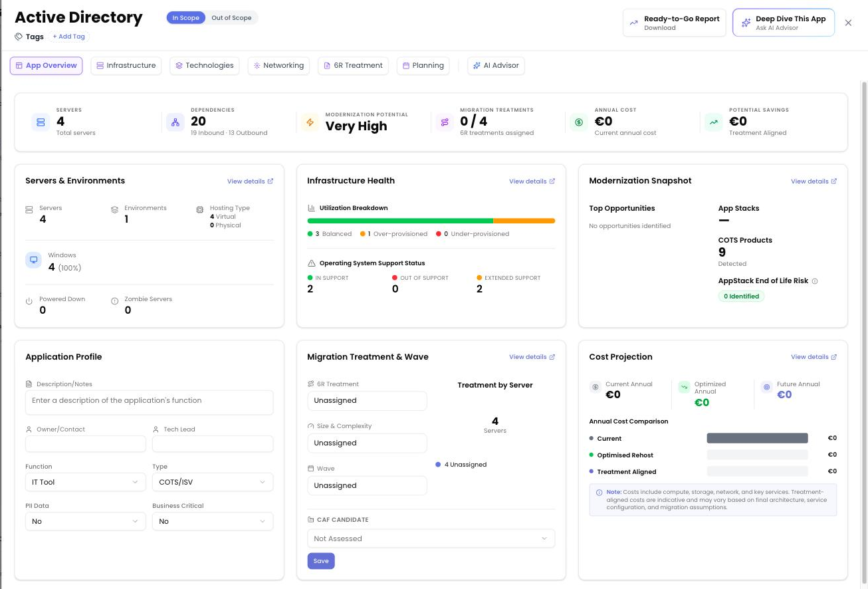Click the Wave calendar icon
This screenshot has width=868, height=589.
[310, 469]
